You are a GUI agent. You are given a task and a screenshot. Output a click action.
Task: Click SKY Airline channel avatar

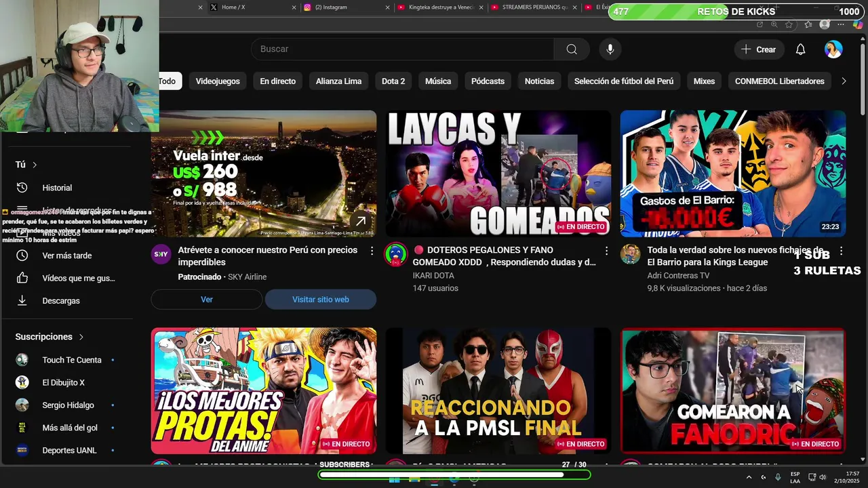161,254
